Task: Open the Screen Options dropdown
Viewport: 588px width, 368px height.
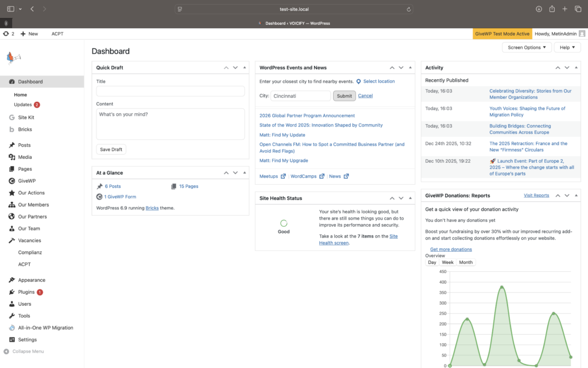Action: tap(527, 47)
